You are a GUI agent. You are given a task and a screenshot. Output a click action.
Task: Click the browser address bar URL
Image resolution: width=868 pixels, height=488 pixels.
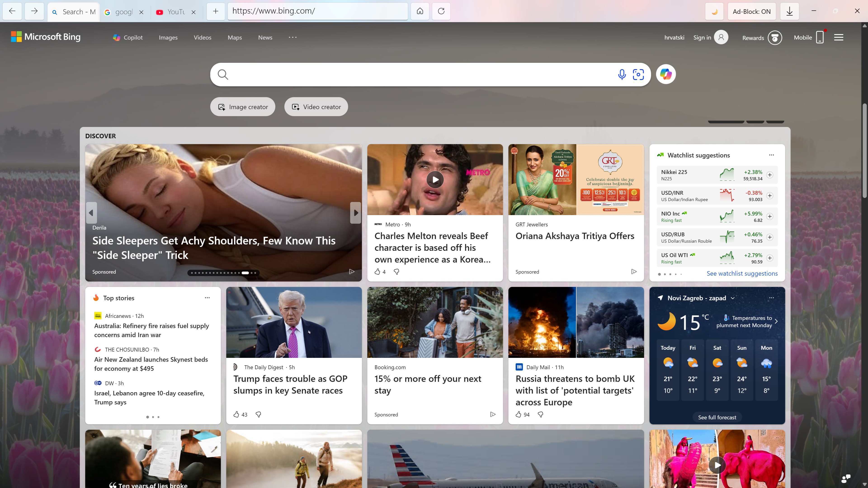[x=318, y=11]
